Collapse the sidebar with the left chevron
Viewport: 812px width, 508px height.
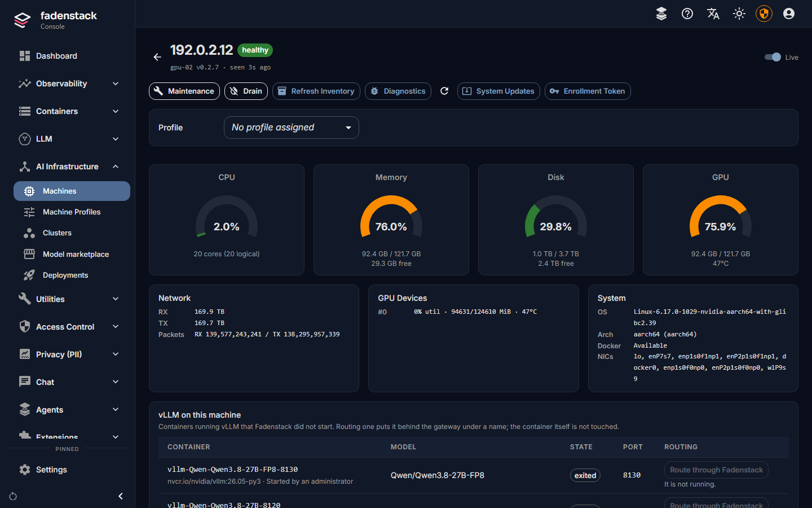120,496
